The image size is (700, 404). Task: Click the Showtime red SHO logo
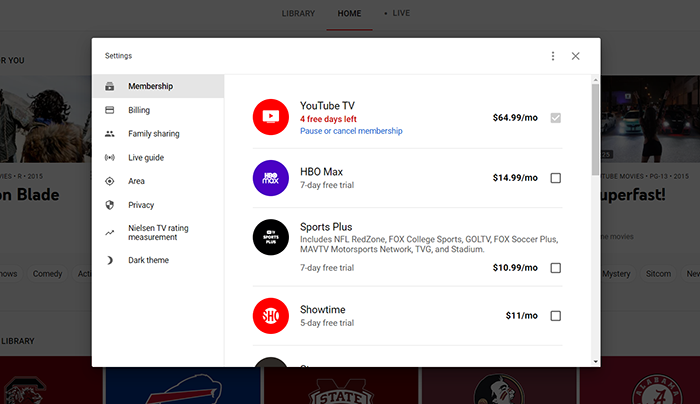tap(271, 316)
